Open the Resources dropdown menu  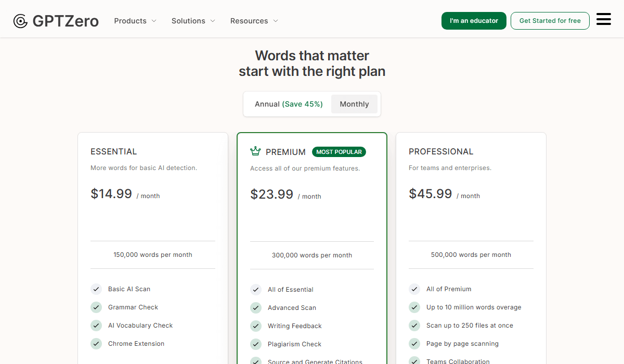point(254,21)
